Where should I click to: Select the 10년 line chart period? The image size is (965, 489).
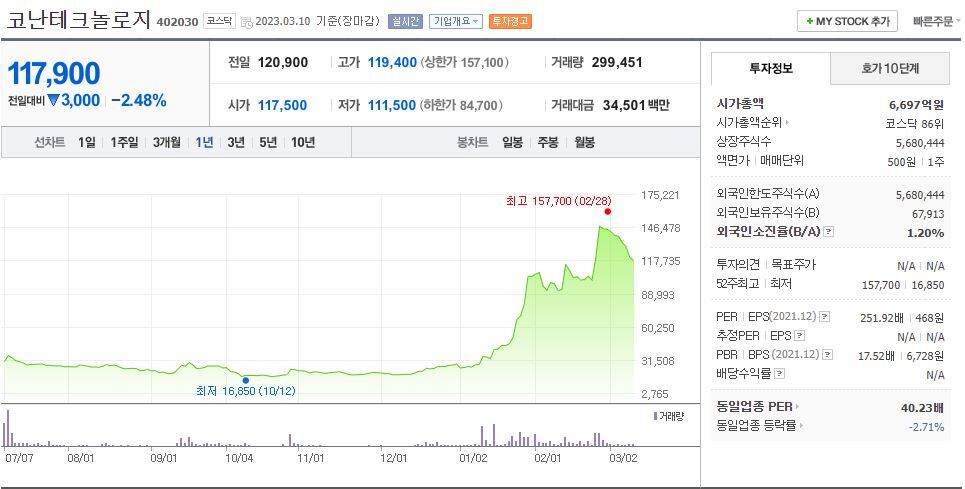pos(303,142)
